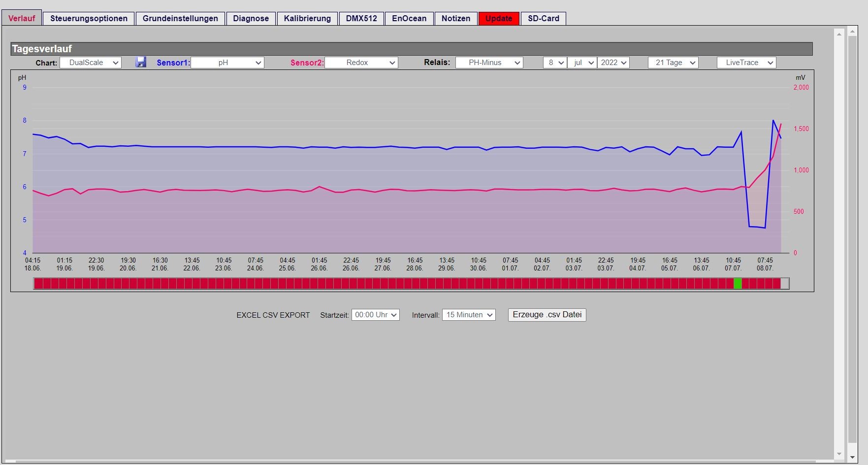Click the Relais label

(x=437, y=62)
